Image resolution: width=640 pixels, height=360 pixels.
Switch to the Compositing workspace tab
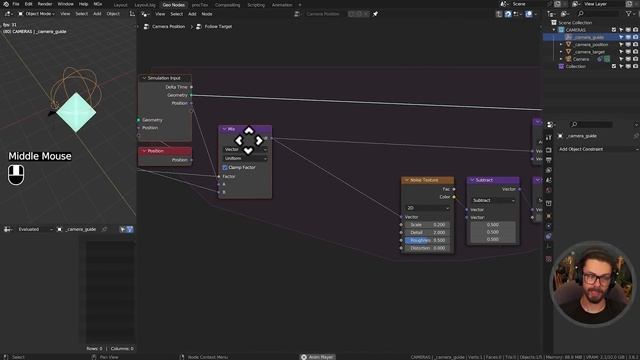point(227,5)
